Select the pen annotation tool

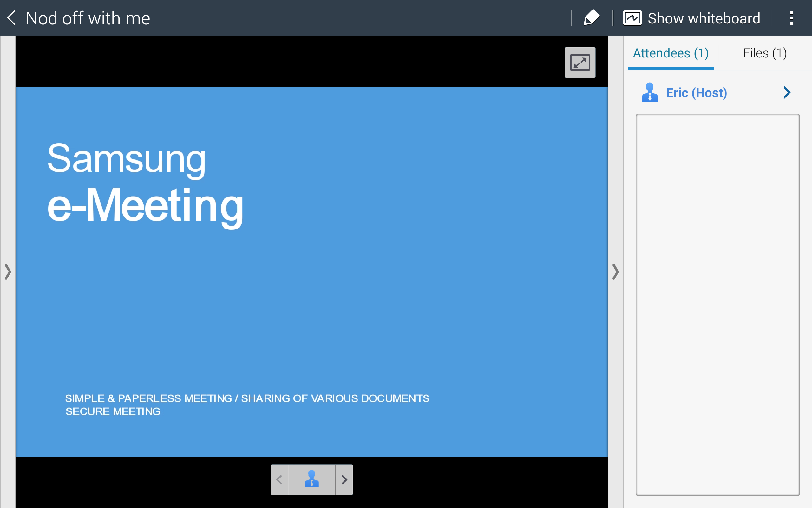pyautogui.click(x=591, y=18)
